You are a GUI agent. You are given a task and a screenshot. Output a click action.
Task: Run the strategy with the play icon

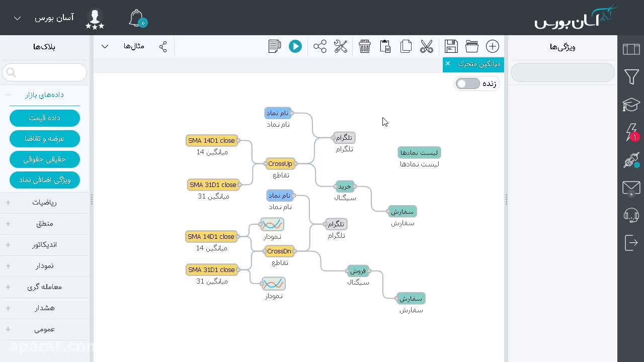pyautogui.click(x=295, y=46)
